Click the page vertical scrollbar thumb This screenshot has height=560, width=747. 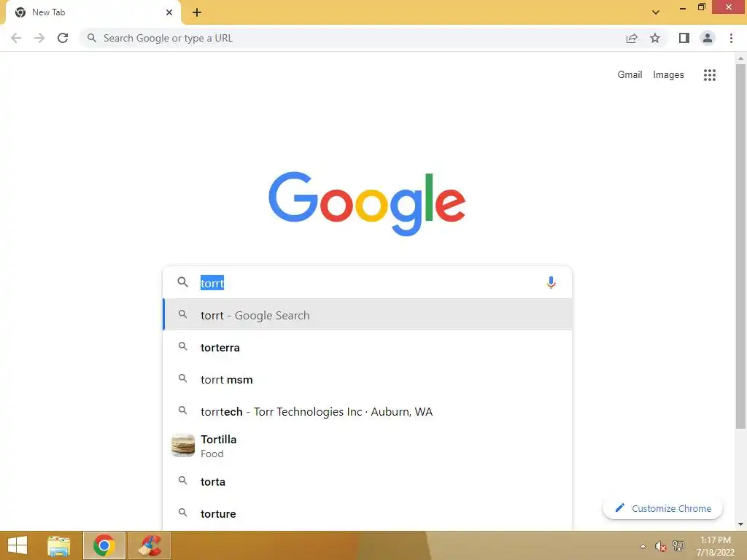pos(740,246)
